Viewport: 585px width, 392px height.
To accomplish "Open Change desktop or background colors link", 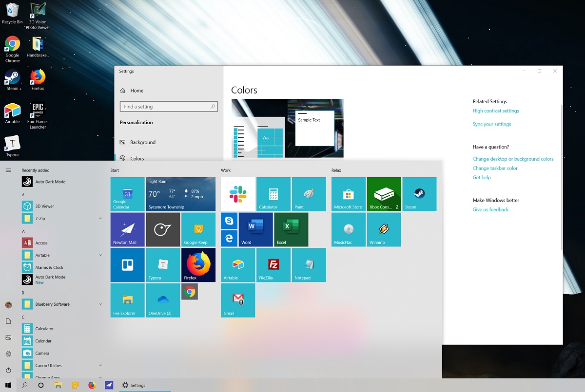I will [x=513, y=159].
